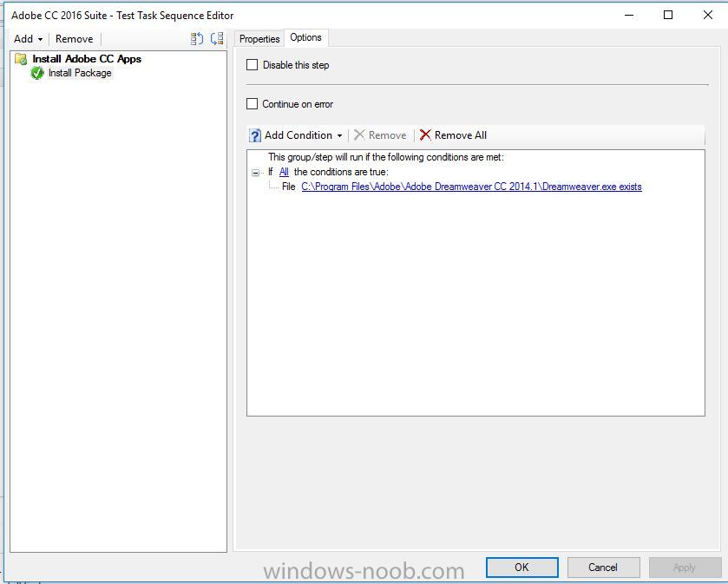728x584 pixels.
Task: Click the greyed X icon beside Remove condition
Action: coord(359,135)
